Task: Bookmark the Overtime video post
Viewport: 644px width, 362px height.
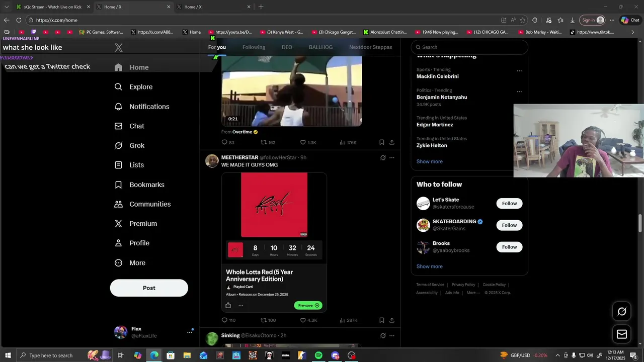Action: 382,143
